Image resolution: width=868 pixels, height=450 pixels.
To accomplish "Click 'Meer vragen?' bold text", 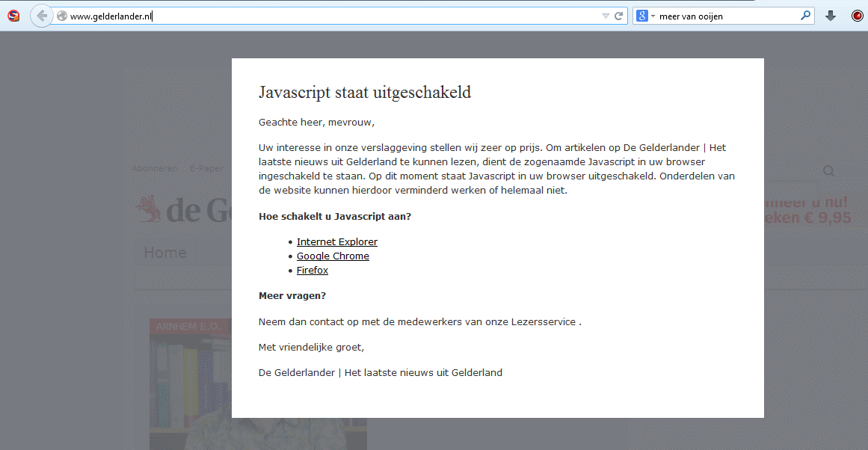I will tap(292, 295).
